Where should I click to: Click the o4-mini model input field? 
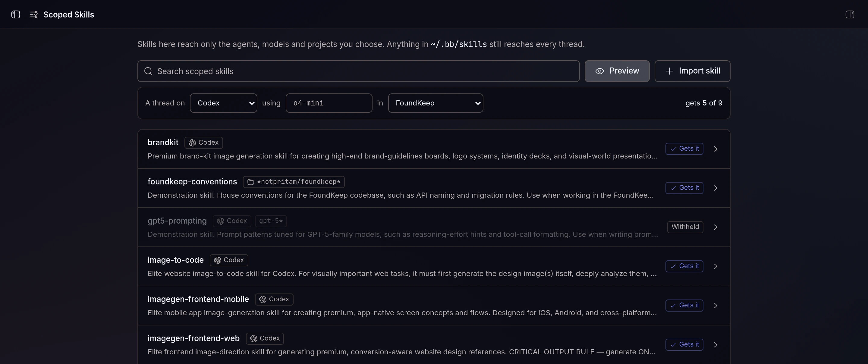329,103
